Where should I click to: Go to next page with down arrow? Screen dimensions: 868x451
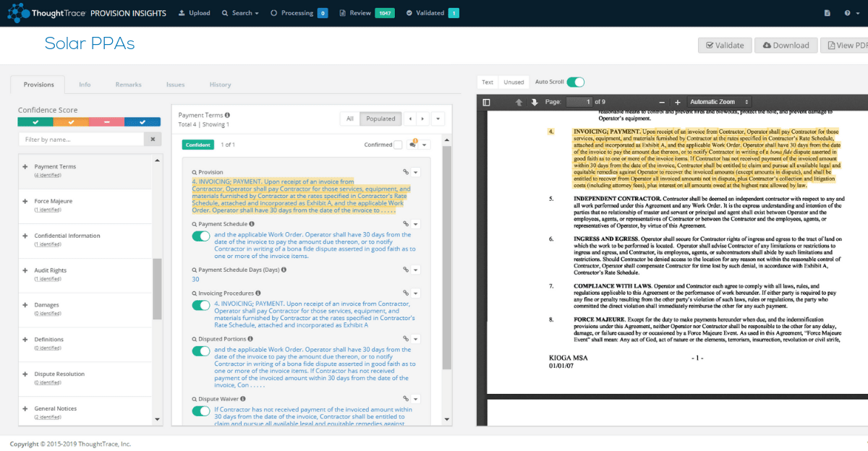[x=535, y=102]
